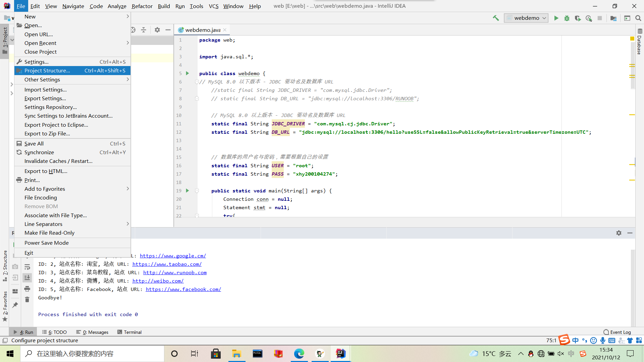The image size is (644, 362).
Task: Choose Synchronize menu entry
Action: click(72, 152)
